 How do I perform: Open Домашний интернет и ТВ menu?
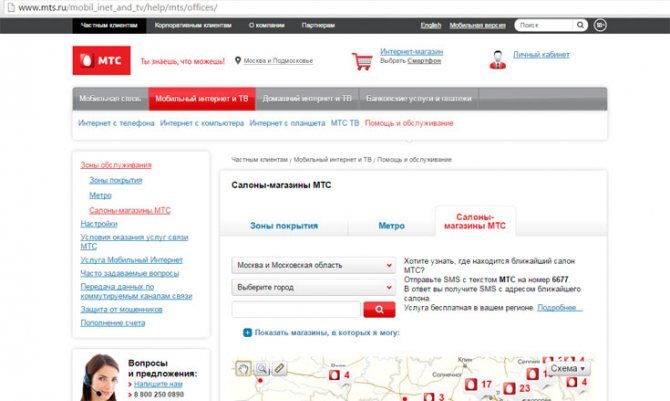[305, 99]
